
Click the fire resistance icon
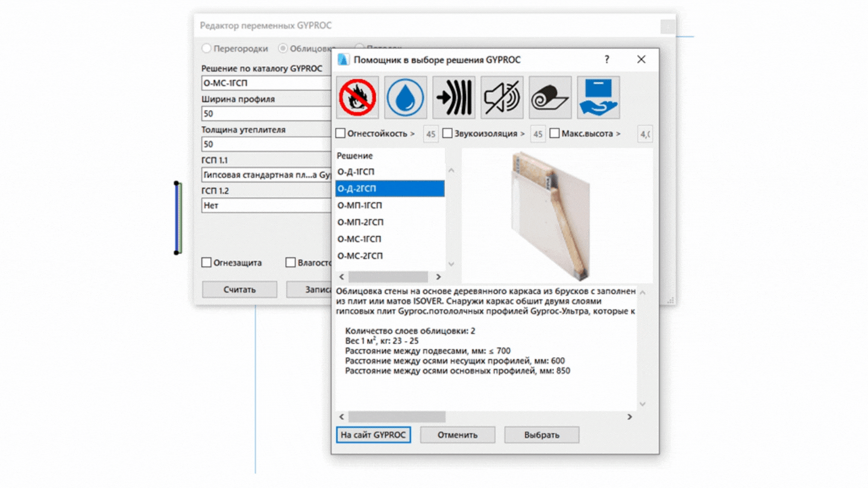point(357,97)
